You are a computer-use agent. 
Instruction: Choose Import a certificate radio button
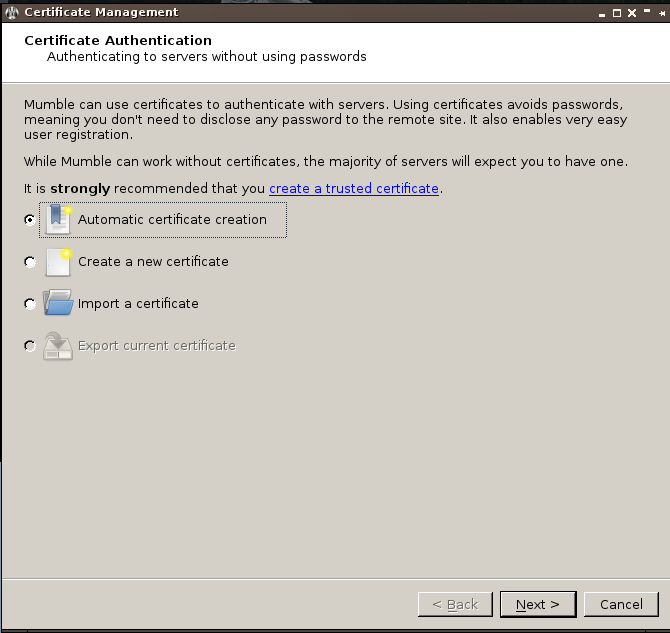click(x=29, y=303)
